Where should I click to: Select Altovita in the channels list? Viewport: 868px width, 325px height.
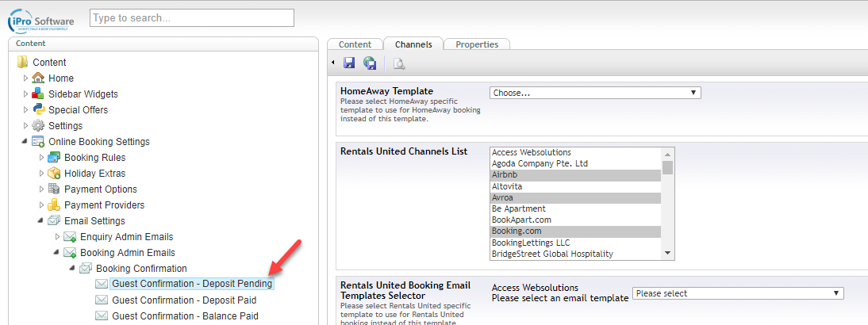tap(576, 186)
